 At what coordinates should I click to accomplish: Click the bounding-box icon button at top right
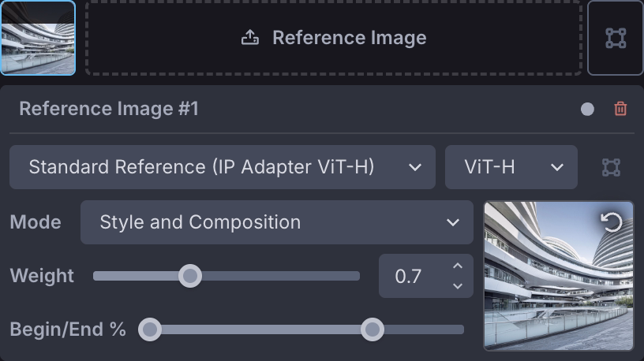[x=616, y=38]
